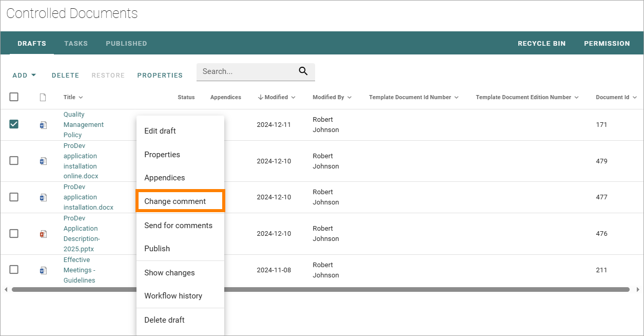Viewport: 644px width, 336px height.
Task: Open Title column sort menu
Action: [x=81, y=97]
